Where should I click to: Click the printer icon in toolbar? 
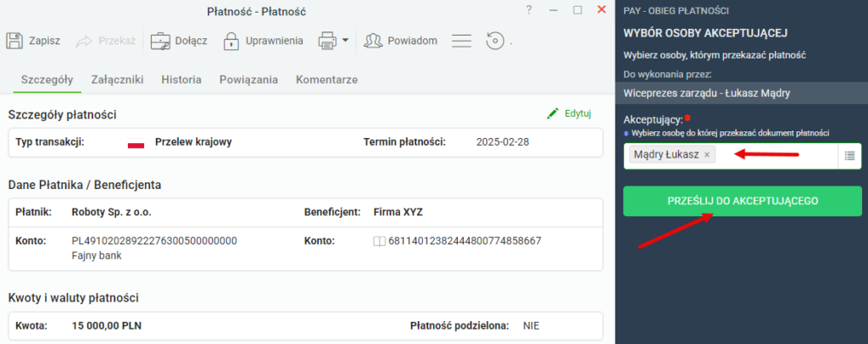tap(327, 41)
